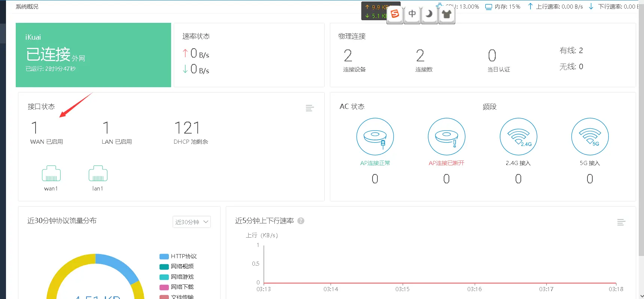Viewport: 644px width, 299px height.
Task: Click the download rate arrow icon in top bar
Action: click(x=591, y=6)
